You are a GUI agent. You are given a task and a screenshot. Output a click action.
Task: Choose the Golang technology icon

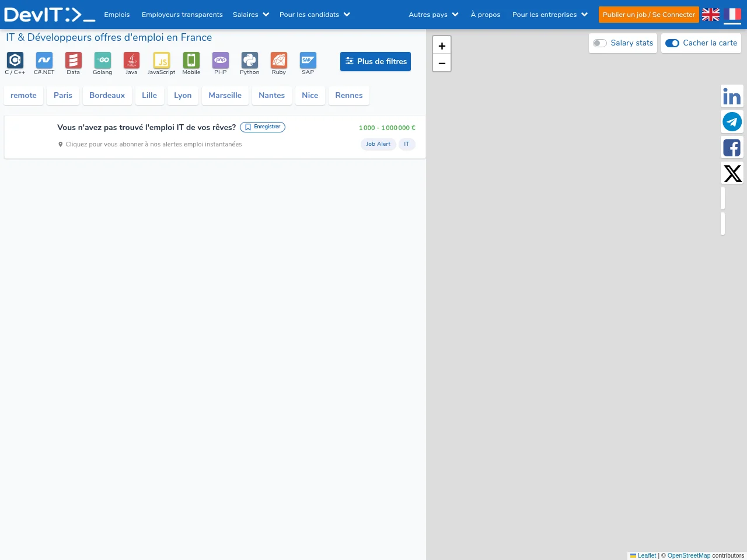coord(103,60)
